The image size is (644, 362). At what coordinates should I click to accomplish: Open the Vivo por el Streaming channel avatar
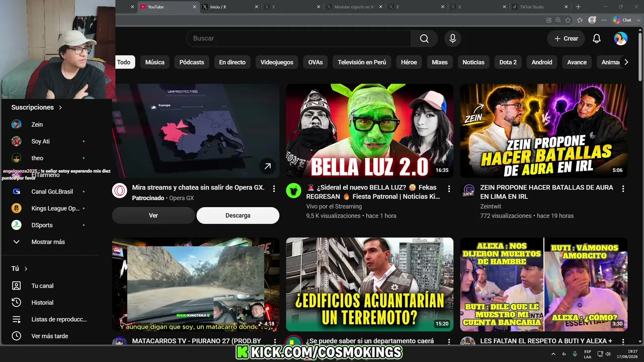point(294,191)
